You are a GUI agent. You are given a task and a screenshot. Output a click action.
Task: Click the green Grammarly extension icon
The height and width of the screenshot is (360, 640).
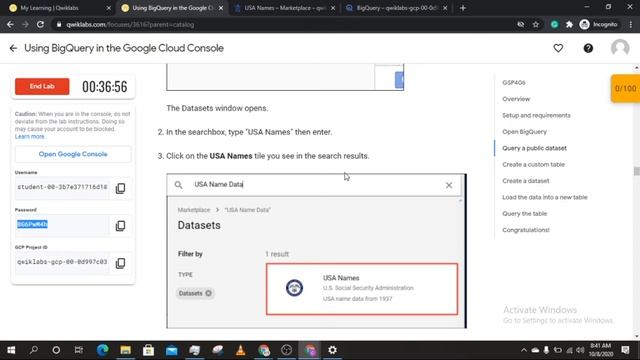click(554, 24)
